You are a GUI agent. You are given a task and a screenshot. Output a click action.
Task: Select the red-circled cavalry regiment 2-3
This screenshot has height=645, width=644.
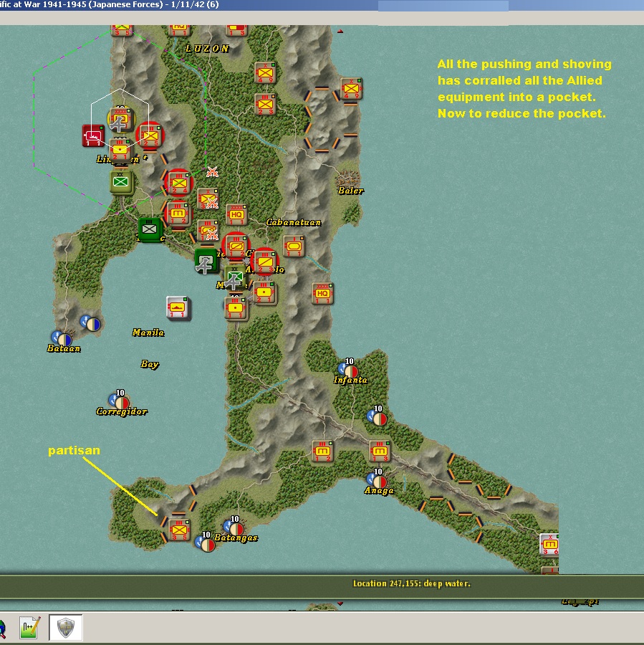pos(265,262)
